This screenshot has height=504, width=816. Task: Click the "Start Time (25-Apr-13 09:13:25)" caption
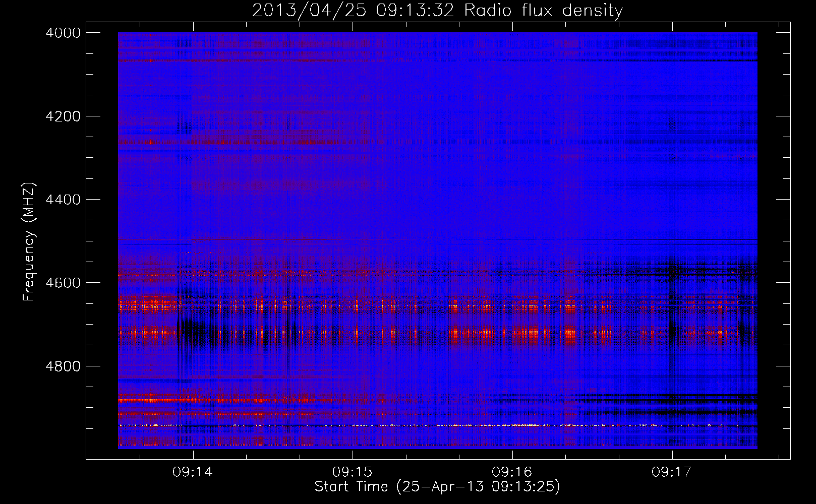click(x=437, y=487)
